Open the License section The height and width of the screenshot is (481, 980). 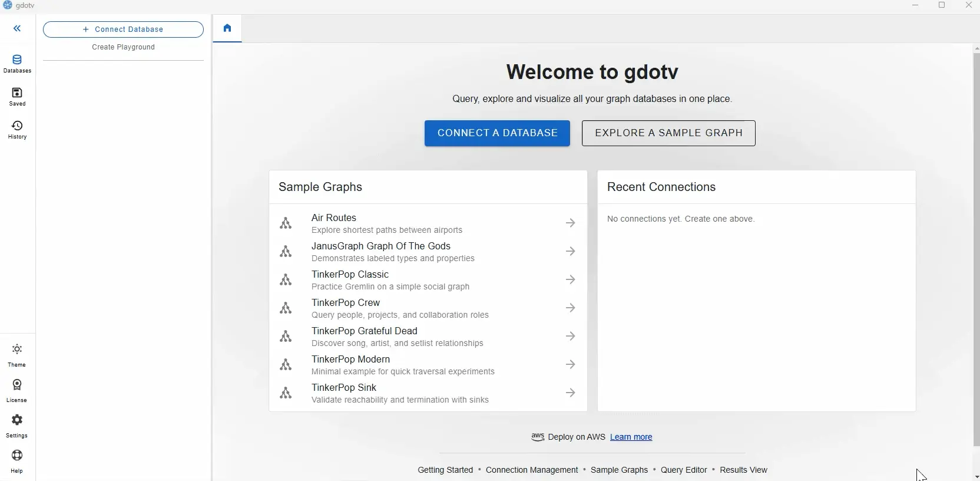click(x=17, y=390)
